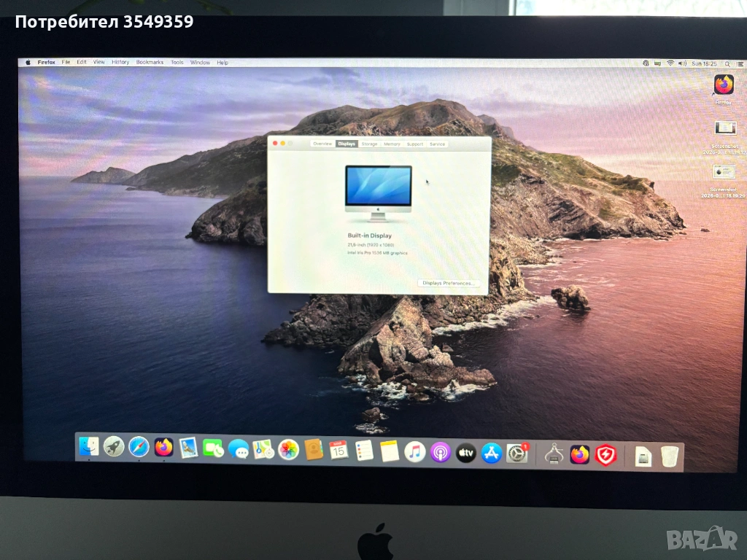747x560 pixels.
Task: Open Launchpad rocket icon in dock
Action: [114, 447]
